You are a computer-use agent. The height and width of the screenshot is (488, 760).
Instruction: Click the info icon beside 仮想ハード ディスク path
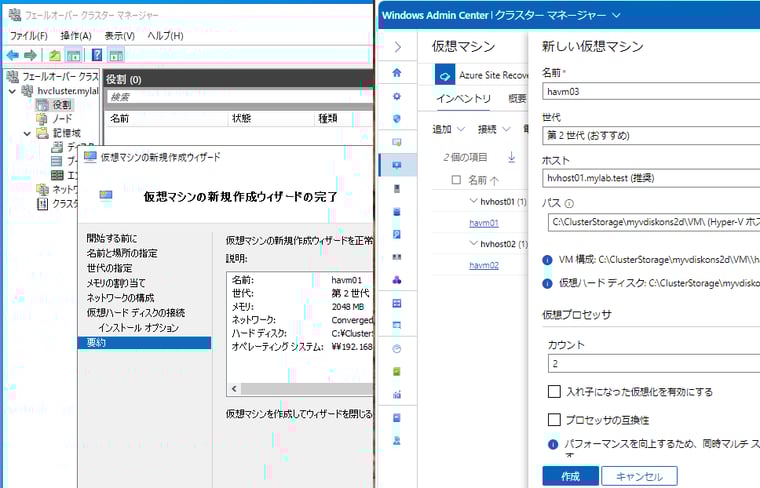(x=547, y=283)
